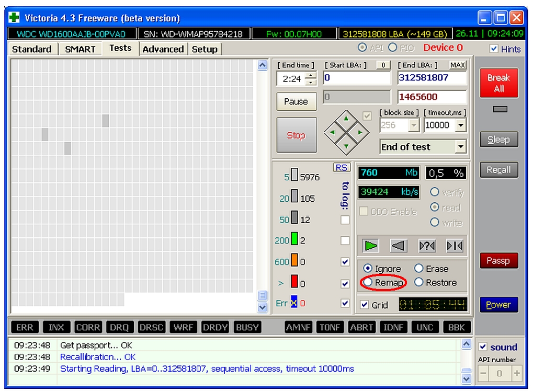The image size is (533, 392).
Task: Click the BBK error indicator
Action: tap(457, 327)
